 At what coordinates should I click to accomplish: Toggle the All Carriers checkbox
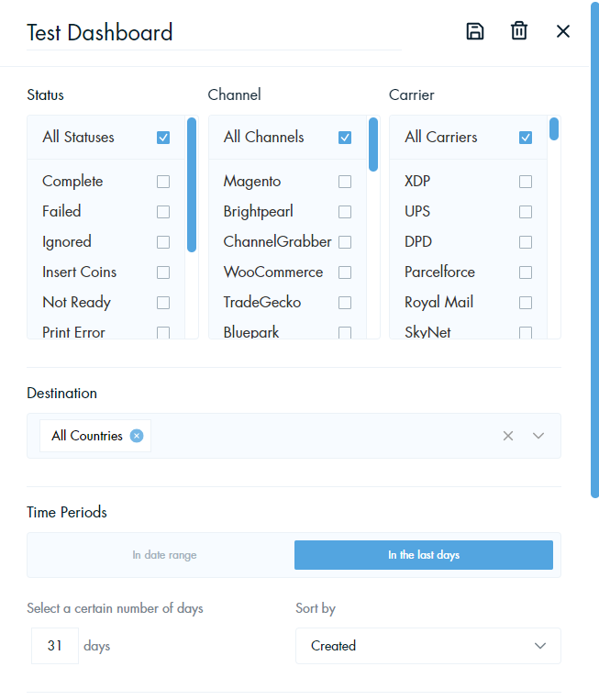click(x=526, y=137)
